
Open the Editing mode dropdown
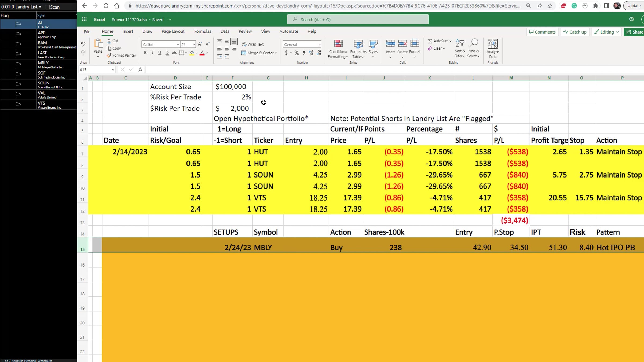pyautogui.click(x=606, y=32)
